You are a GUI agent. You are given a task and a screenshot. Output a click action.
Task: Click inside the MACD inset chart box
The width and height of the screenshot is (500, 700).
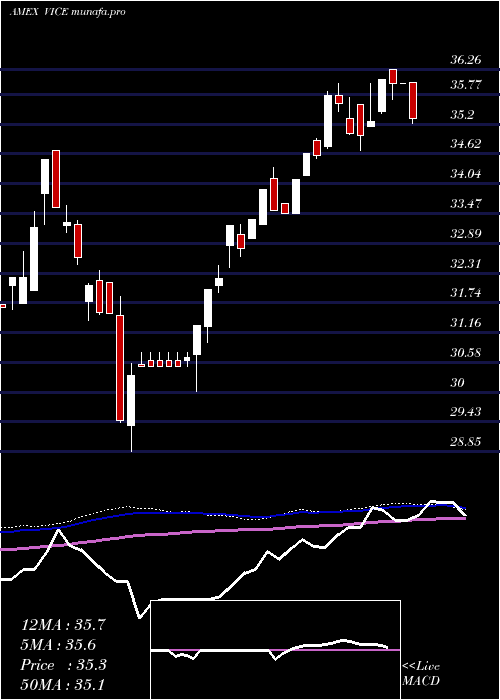[x=275, y=650]
